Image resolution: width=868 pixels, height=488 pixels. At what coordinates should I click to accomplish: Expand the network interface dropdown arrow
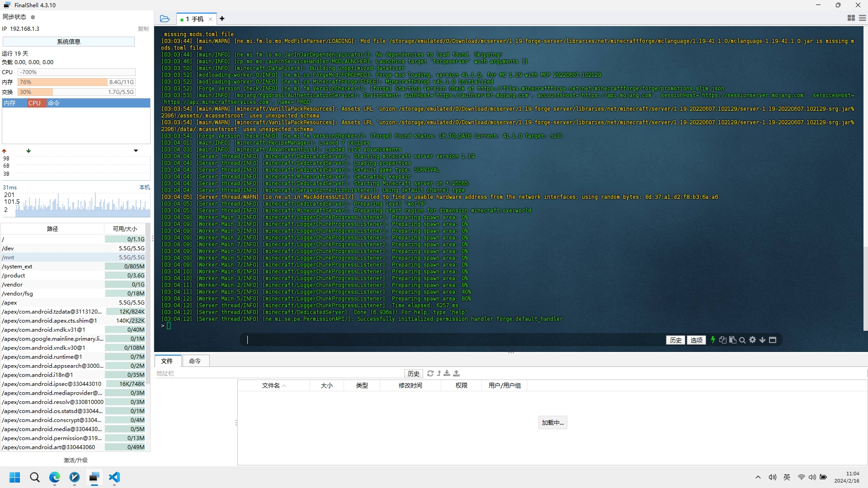136,150
